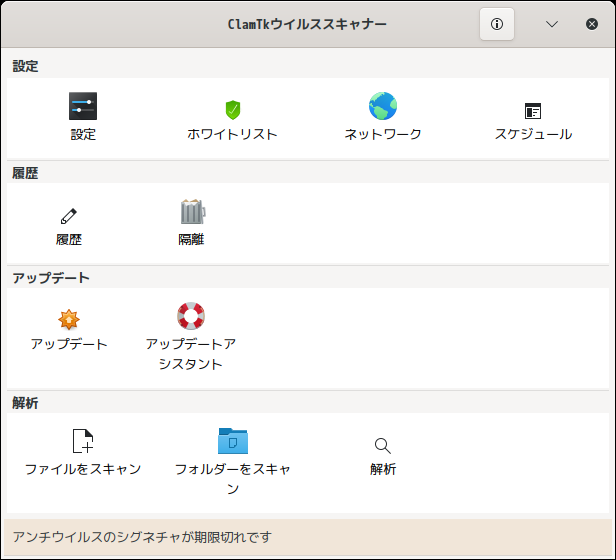Image resolution: width=616 pixels, height=560 pixels.
Task: Click the ホワイトリスト label text
Action: click(x=233, y=134)
